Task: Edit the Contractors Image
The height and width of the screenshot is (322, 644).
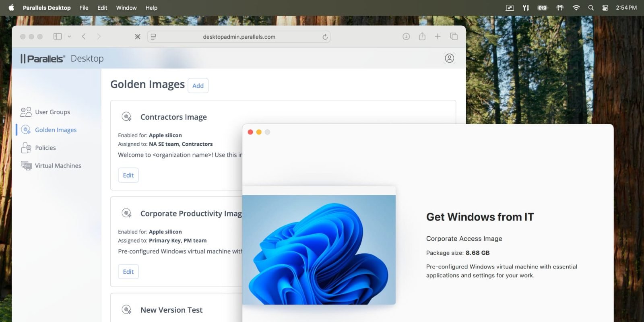Action: coord(128,175)
